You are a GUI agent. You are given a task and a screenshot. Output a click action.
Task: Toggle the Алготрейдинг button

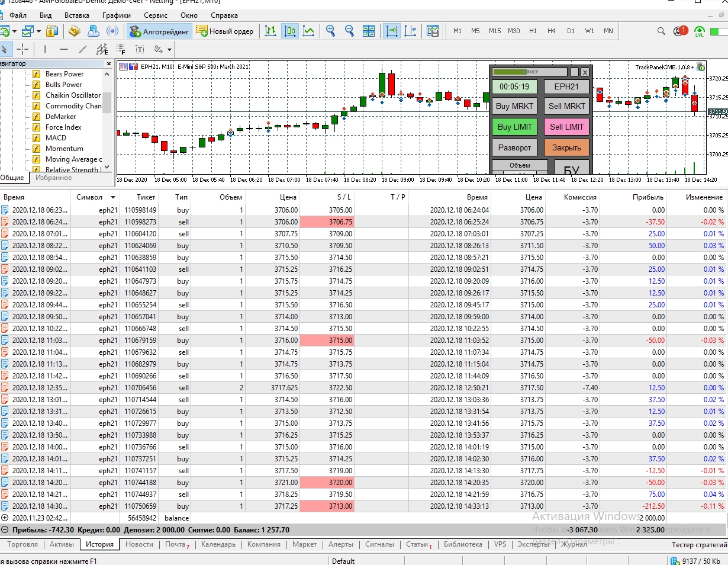point(160,31)
